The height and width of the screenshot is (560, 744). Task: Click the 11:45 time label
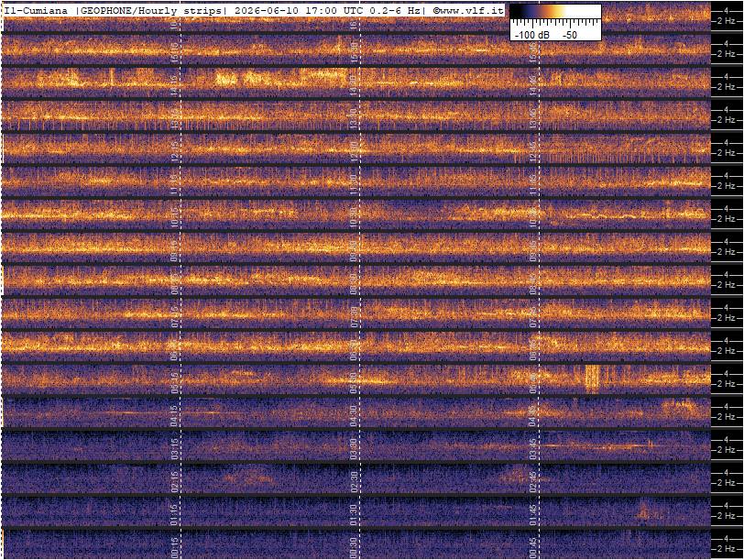pyautogui.click(x=533, y=185)
